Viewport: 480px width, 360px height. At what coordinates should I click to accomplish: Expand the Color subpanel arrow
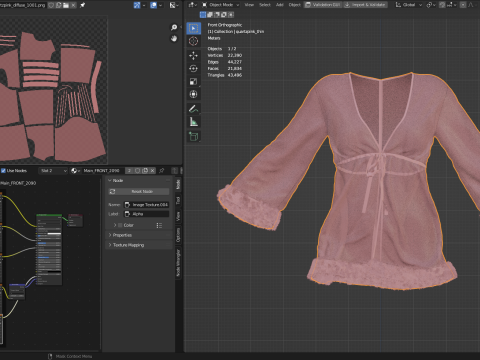(115, 225)
